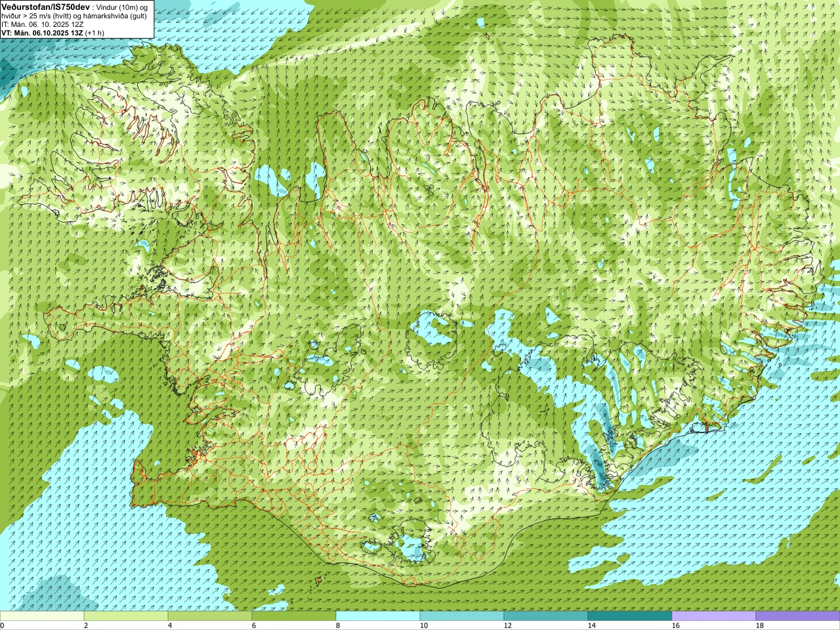Click the legend tick label "6"
840x630 pixels.
pyautogui.click(x=254, y=626)
